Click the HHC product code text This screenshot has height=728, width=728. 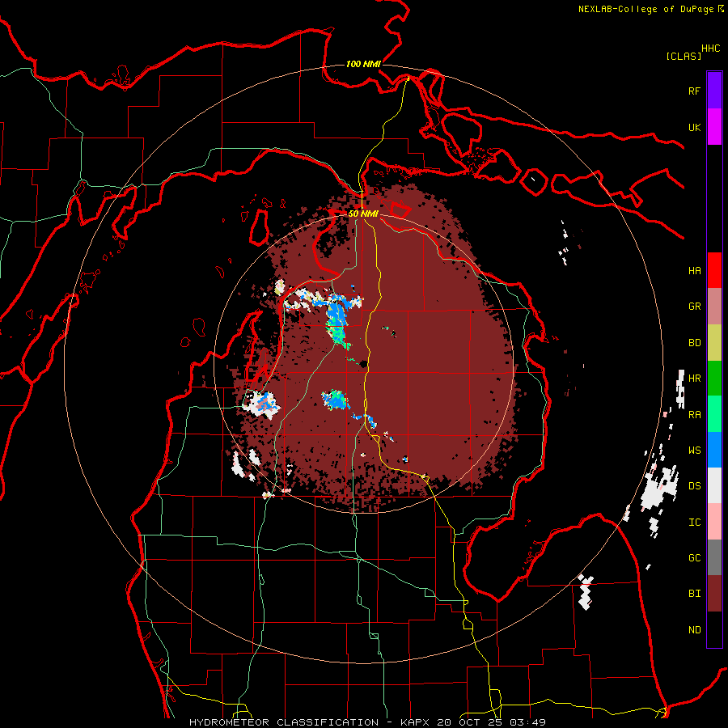[x=710, y=49]
